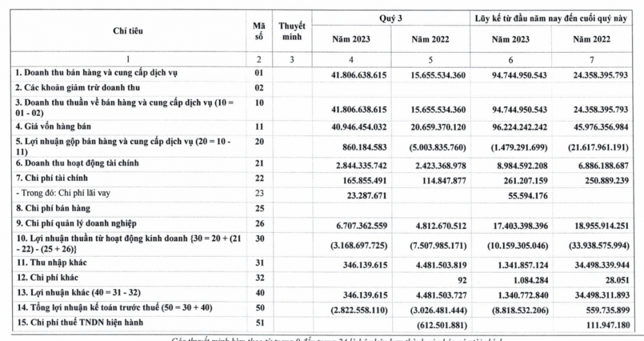The height and width of the screenshot is (341, 644).
Task: Click the 'Chỉ tiêu' column header
Action: [x=128, y=30]
